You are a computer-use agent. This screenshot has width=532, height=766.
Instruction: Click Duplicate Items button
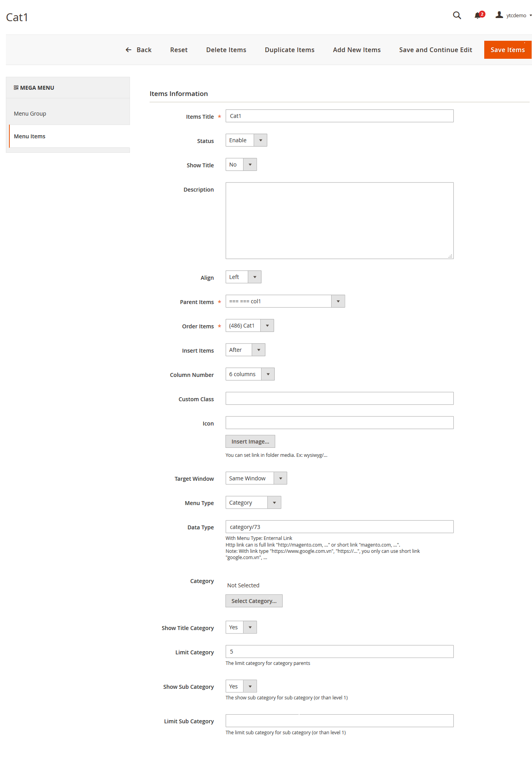[x=290, y=50]
